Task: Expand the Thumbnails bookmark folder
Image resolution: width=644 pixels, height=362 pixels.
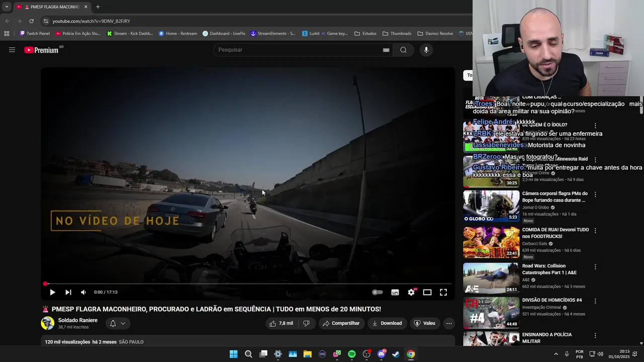Action: [397, 34]
